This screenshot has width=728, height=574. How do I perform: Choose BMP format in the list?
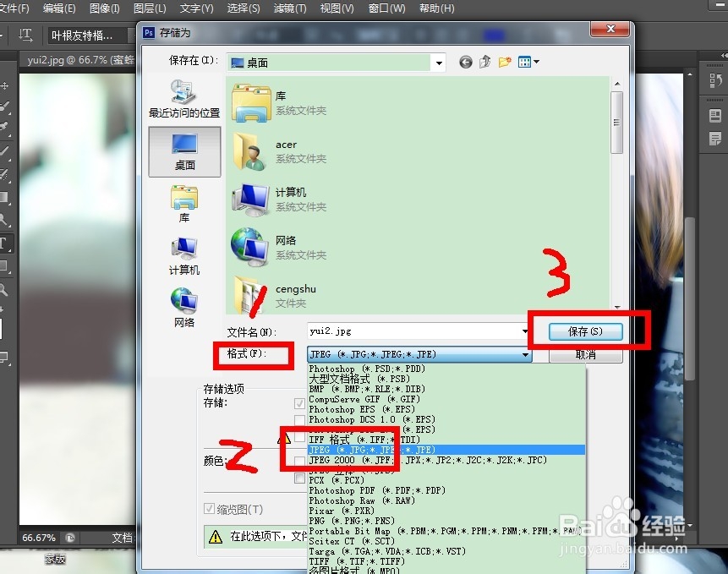pos(446,389)
